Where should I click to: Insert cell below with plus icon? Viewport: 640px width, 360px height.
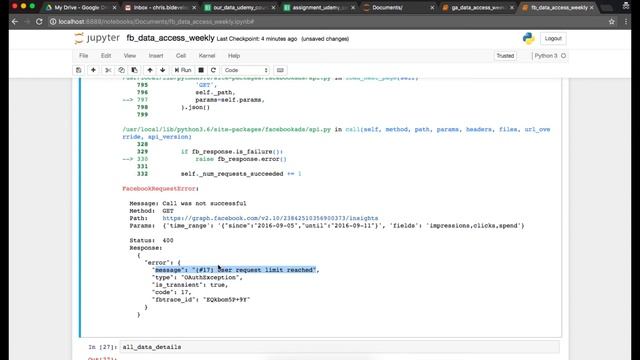click(x=93, y=70)
